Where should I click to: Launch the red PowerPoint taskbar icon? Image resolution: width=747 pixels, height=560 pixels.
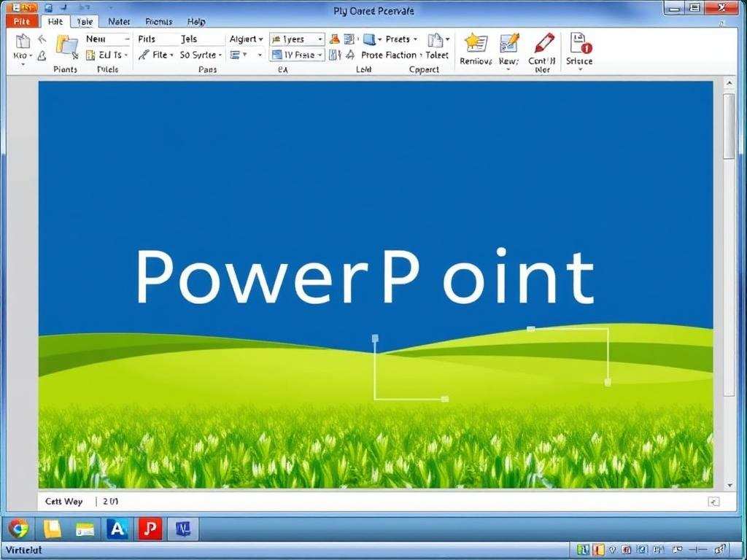pyautogui.click(x=150, y=529)
